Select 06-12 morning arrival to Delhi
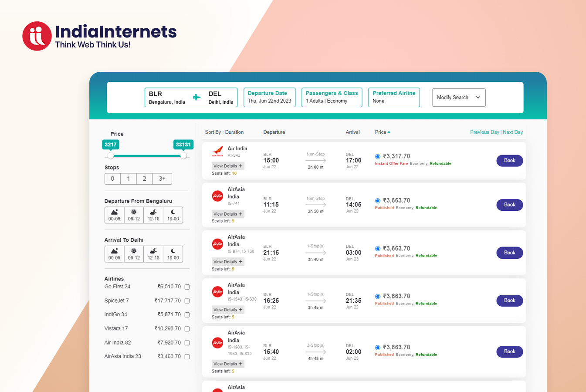Viewport: 586px width, 392px height. tap(134, 254)
